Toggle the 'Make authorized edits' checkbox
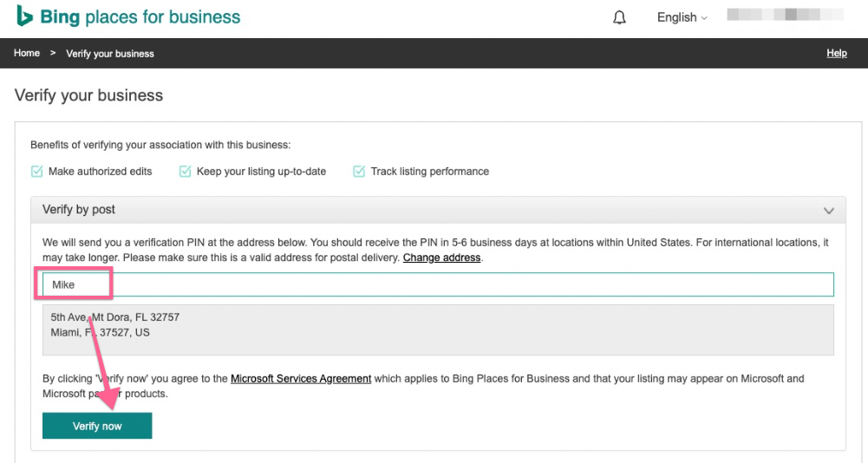The width and height of the screenshot is (868, 463). (37, 172)
